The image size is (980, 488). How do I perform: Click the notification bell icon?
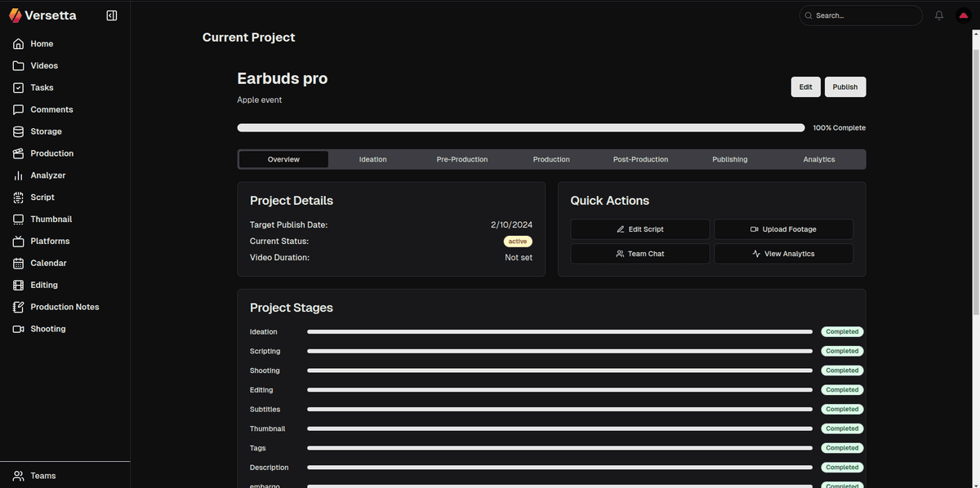pos(939,16)
